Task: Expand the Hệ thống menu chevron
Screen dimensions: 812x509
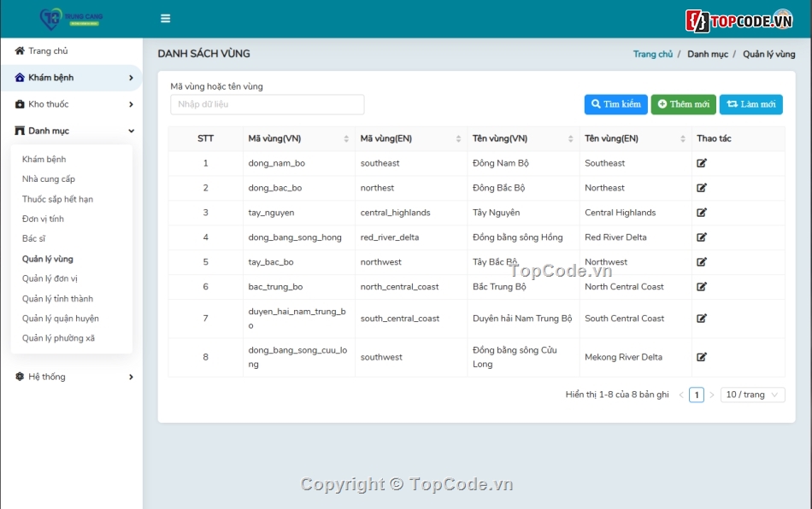Action: coord(131,377)
